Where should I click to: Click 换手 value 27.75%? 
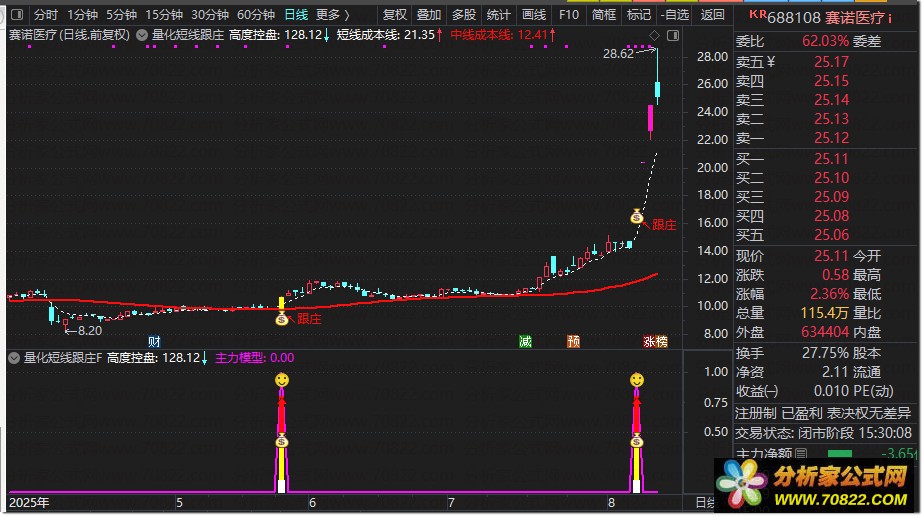(x=825, y=353)
